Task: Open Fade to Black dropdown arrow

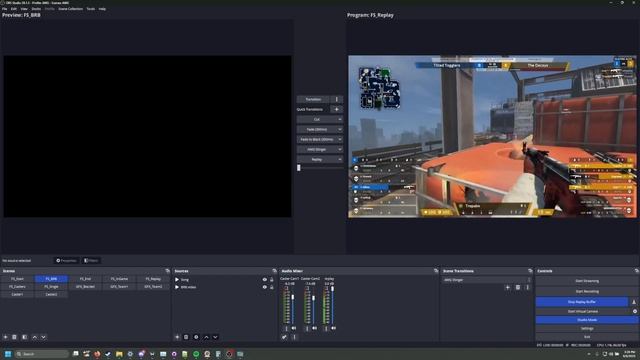Action: point(340,140)
